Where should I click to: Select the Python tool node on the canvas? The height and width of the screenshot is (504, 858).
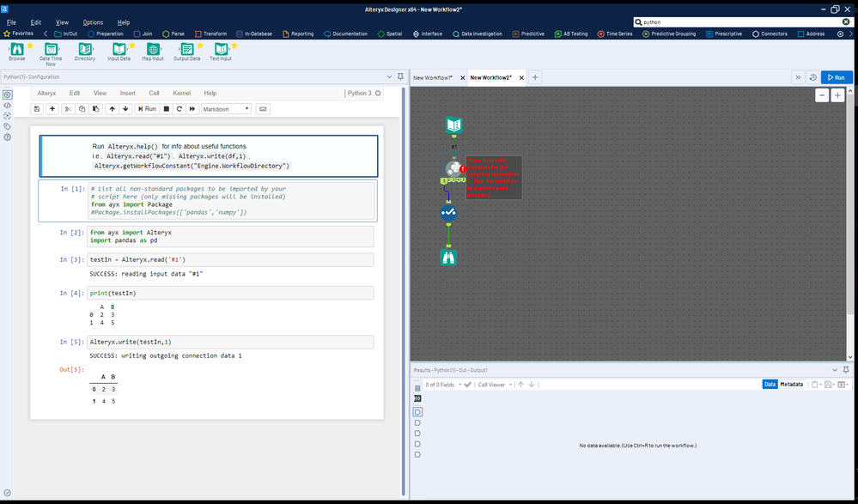coord(452,167)
